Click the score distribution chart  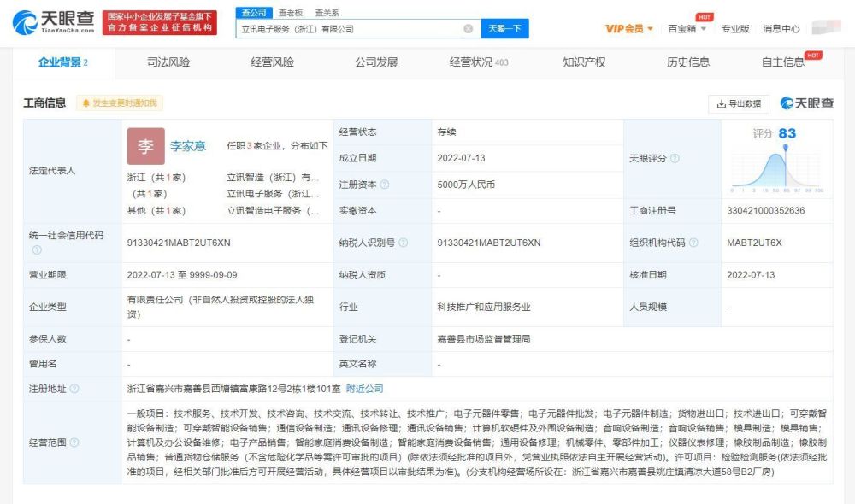point(777,170)
